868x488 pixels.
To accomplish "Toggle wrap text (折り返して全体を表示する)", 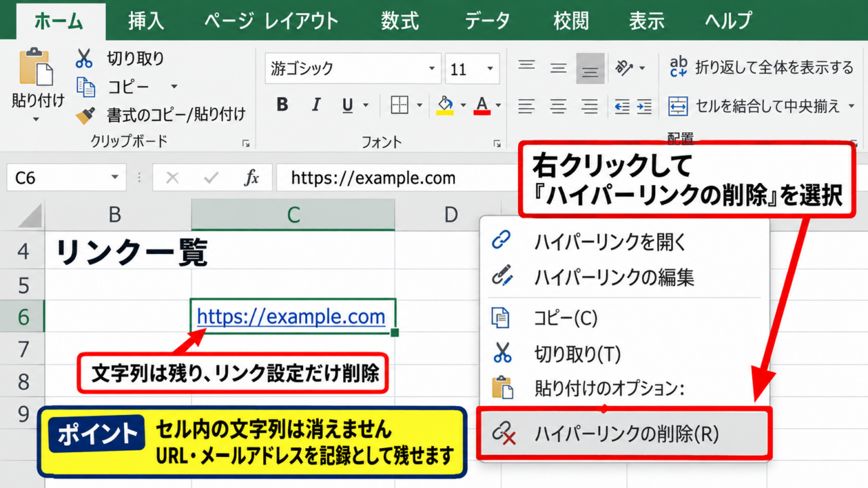I will (x=762, y=67).
